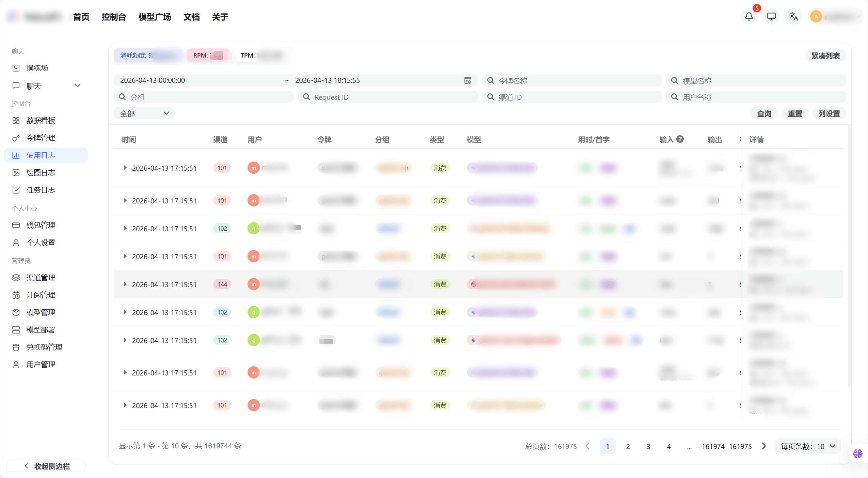Click the 查询 search button
The image size is (868, 478).
click(x=764, y=114)
